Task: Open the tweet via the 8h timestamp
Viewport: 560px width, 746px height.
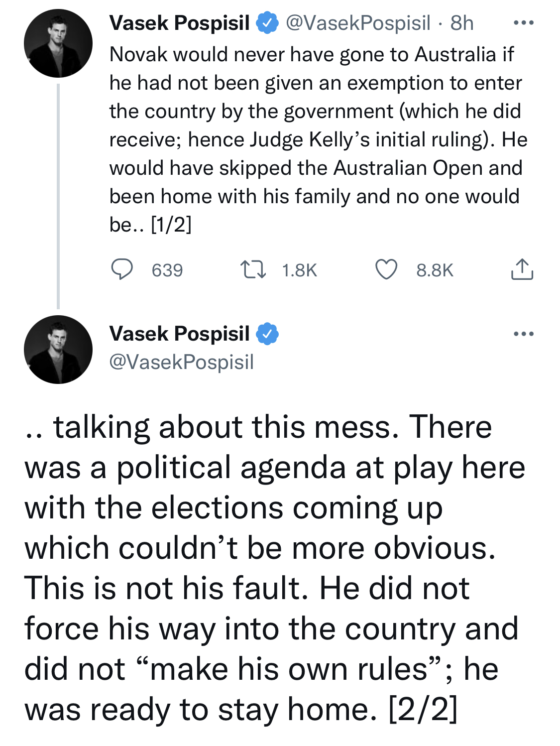Action: point(461,23)
